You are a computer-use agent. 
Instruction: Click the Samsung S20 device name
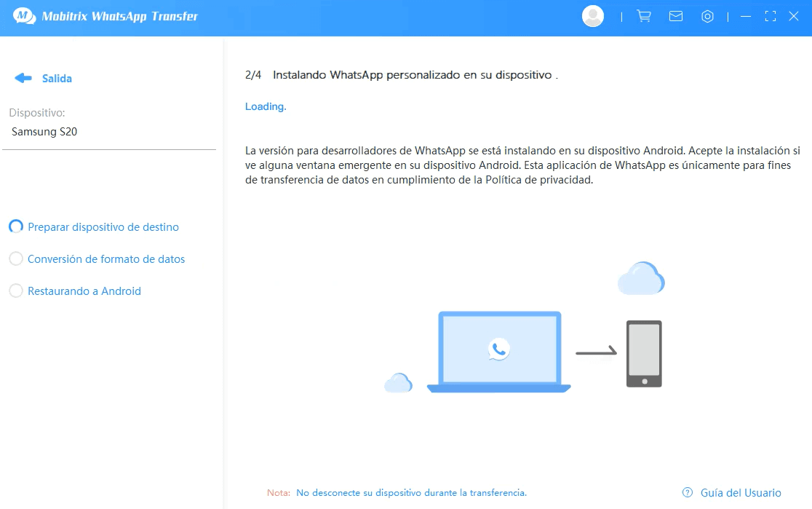[x=44, y=132]
